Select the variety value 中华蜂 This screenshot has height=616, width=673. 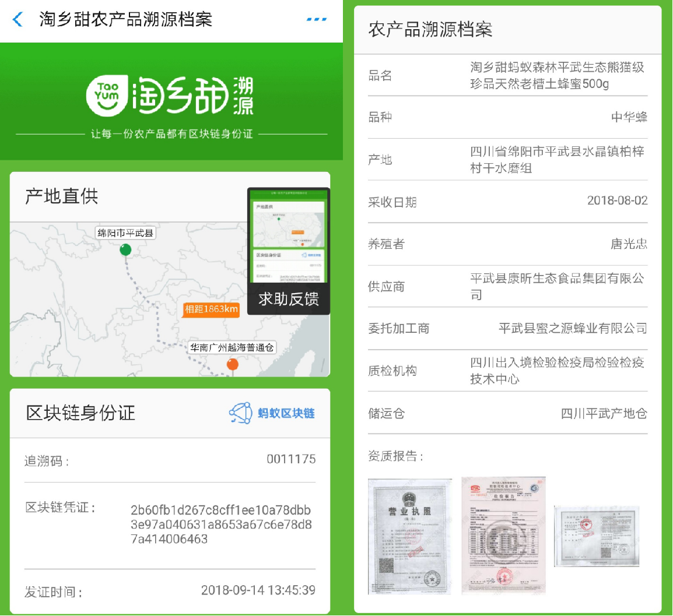click(629, 117)
